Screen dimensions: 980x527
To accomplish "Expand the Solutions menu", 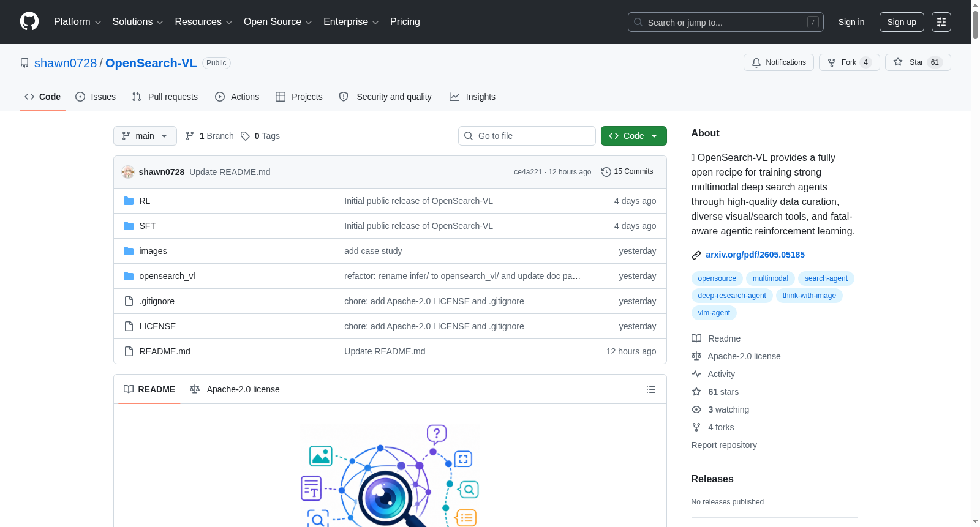I will coord(138,22).
